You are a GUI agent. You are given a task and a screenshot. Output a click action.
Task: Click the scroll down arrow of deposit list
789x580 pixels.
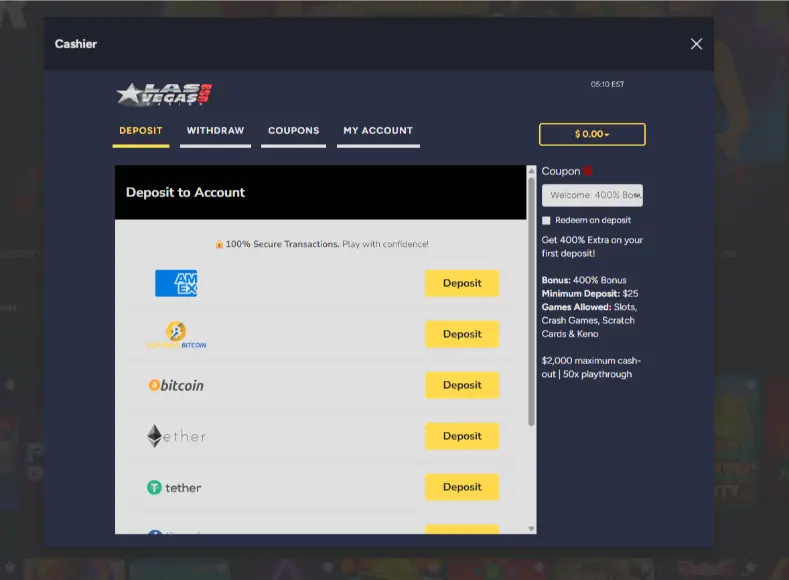click(531, 529)
